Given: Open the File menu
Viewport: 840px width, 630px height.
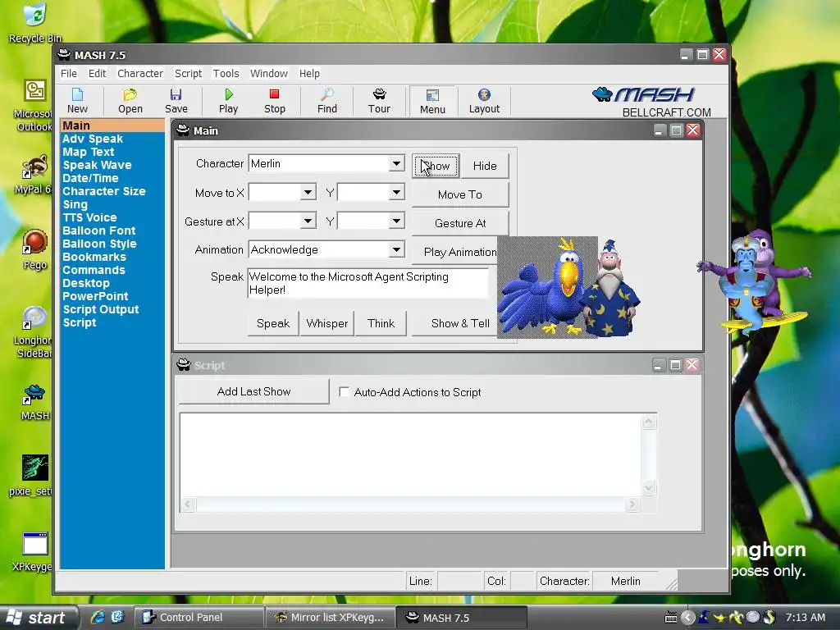Looking at the screenshot, I should click(x=69, y=73).
